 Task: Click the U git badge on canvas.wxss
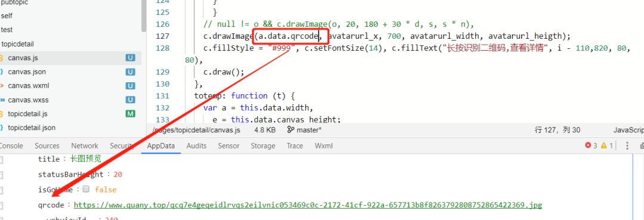pos(130,100)
